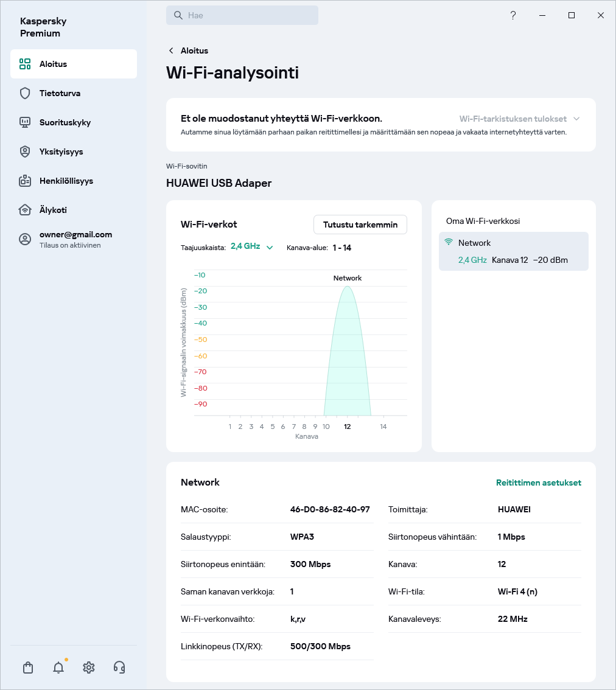Expand the 2,4 GHz frequency band dropdown

251,247
